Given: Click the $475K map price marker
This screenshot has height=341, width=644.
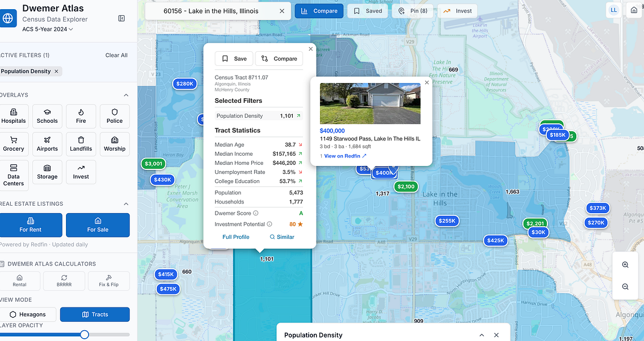Looking at the screenshot, I should 168,289.
